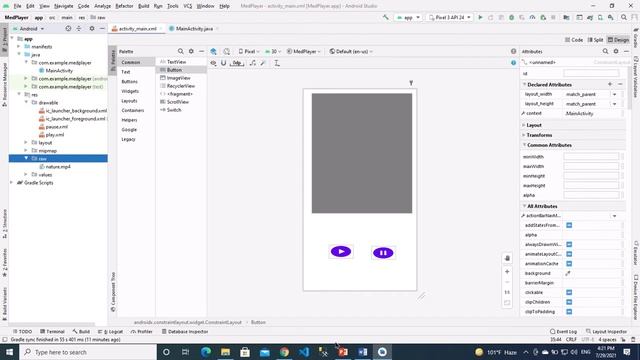
Task: Click the pause button in the layout preview
Action: pos(383,253)
